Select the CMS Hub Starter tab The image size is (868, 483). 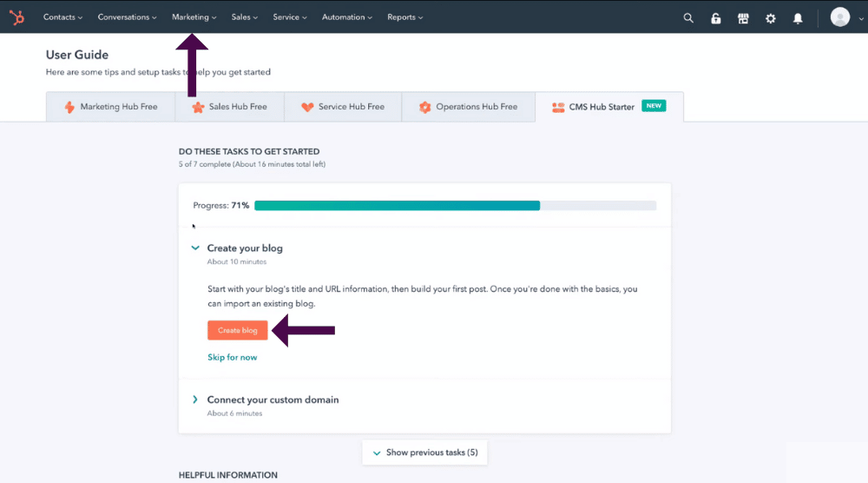click(609, 107)
